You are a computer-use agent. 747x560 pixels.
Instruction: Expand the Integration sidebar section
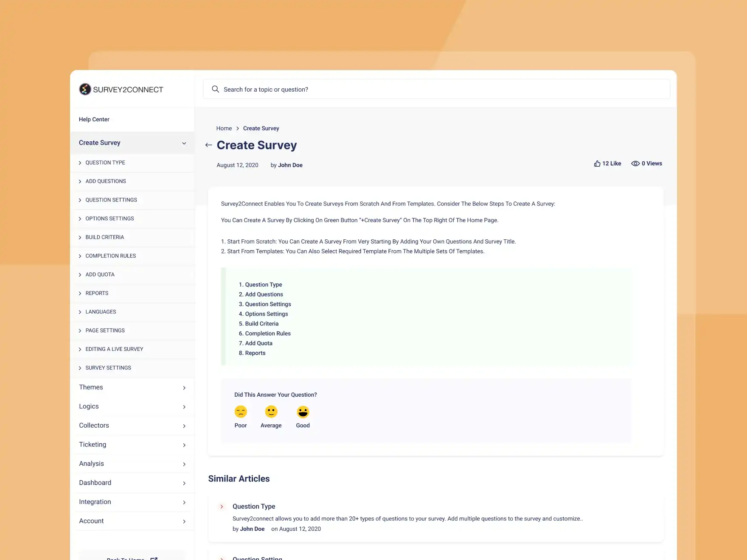[184, 502]
